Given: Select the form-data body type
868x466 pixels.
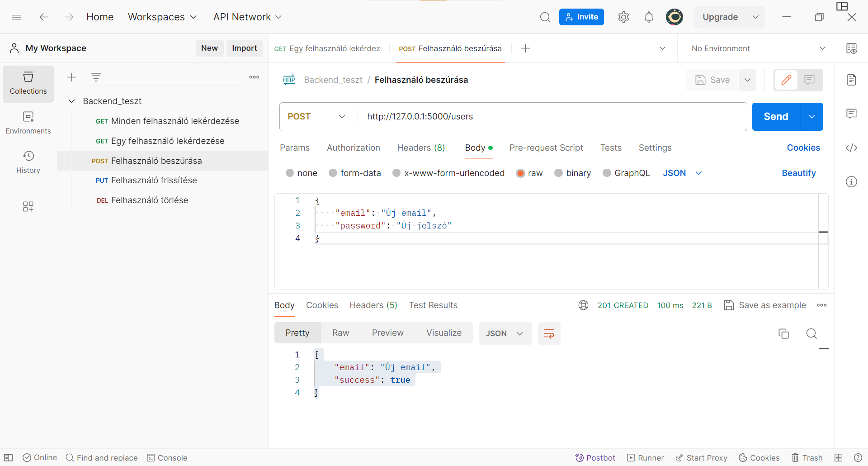Looking at the screenshot, I should pos(333,173).
